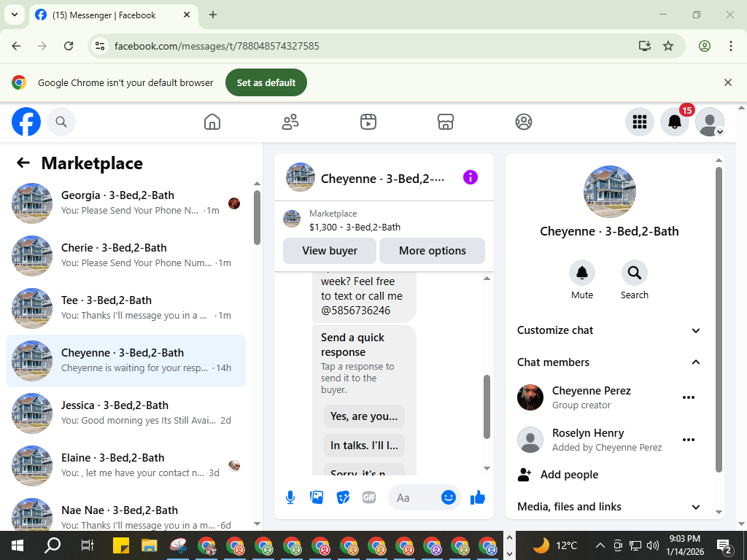The width and height of the screenshot is (747, 560).
Task: Open Groups icon in top navigation
Action: click(x=524, y=122)
